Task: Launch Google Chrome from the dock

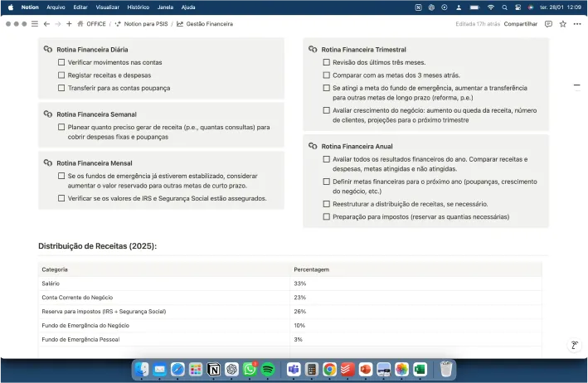Action: [329, 370]
